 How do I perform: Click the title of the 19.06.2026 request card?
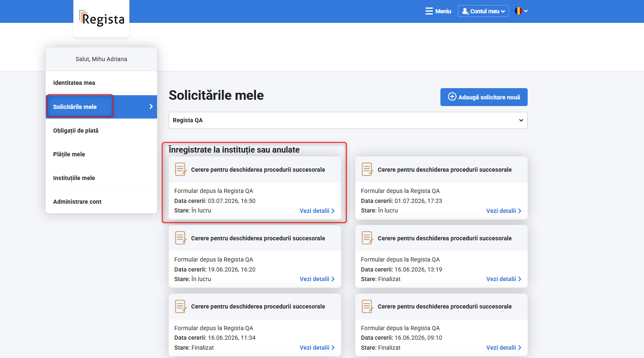coord(258,238)
